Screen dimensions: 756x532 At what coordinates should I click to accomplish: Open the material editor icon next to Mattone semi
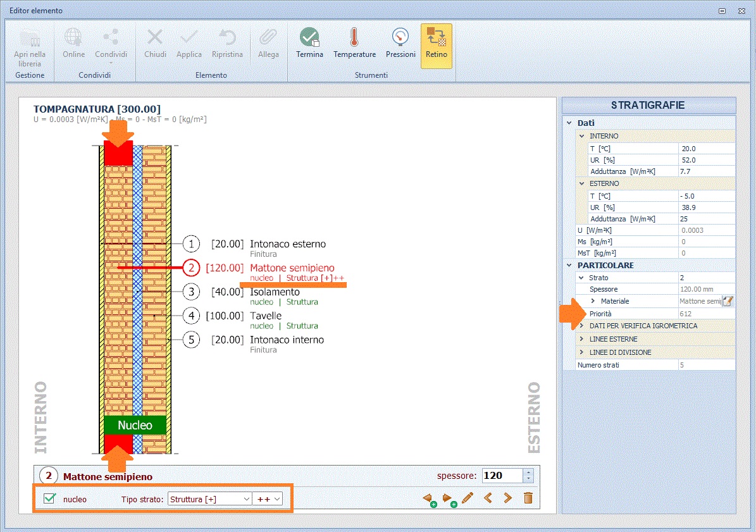point(728,301)
